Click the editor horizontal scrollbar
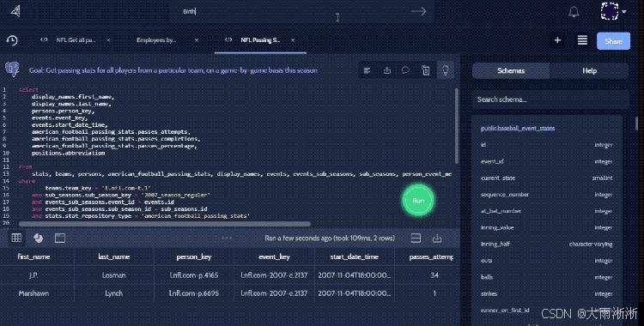The image size is (644, 326). [165, 224]
